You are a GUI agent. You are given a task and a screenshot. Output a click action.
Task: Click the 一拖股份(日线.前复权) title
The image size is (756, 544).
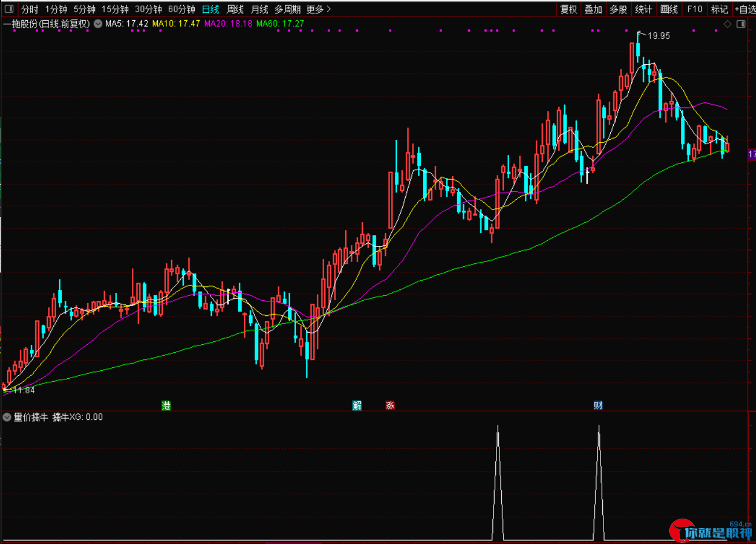tap(47, 24)
